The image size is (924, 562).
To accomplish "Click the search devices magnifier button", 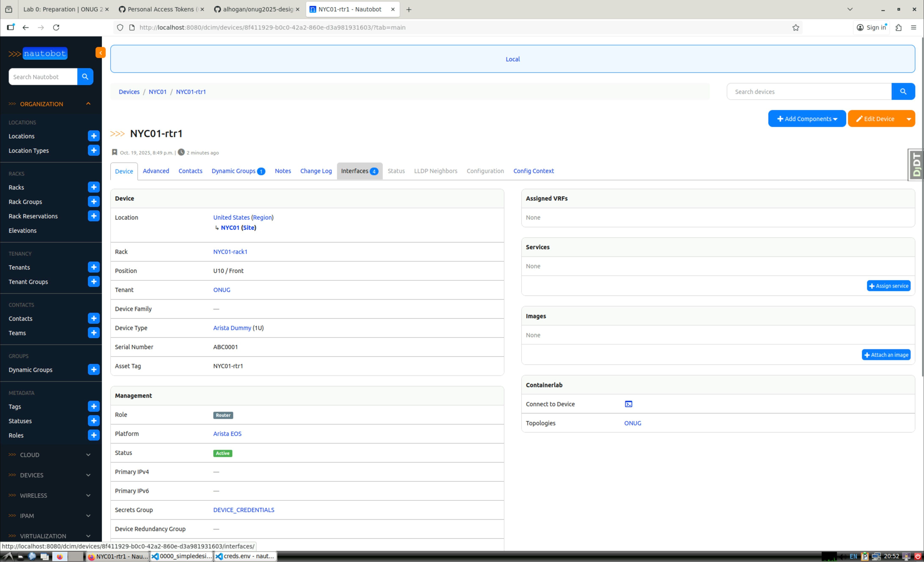I will 903,92.
